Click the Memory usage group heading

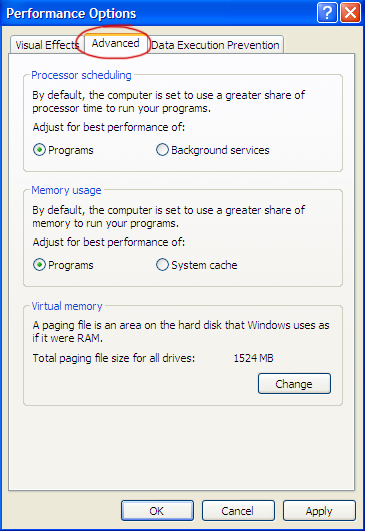(x=66, y=190)
